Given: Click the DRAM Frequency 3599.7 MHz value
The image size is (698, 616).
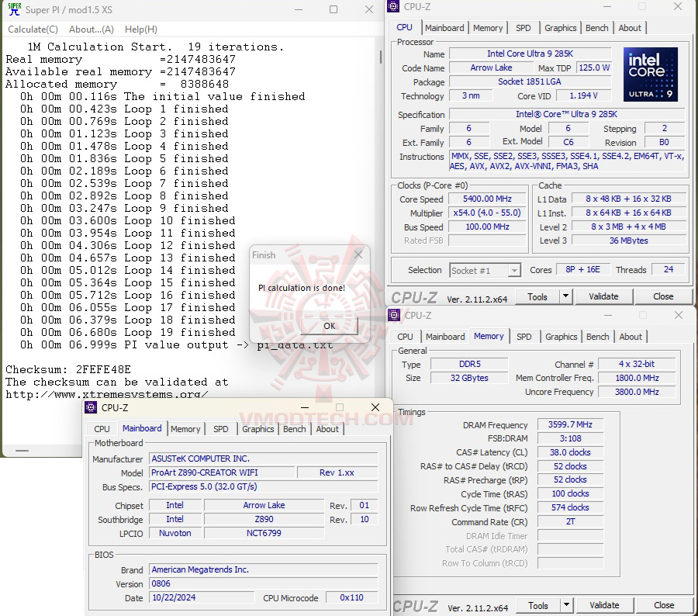Looking at the screenshot, I should (x=570, y=425).
